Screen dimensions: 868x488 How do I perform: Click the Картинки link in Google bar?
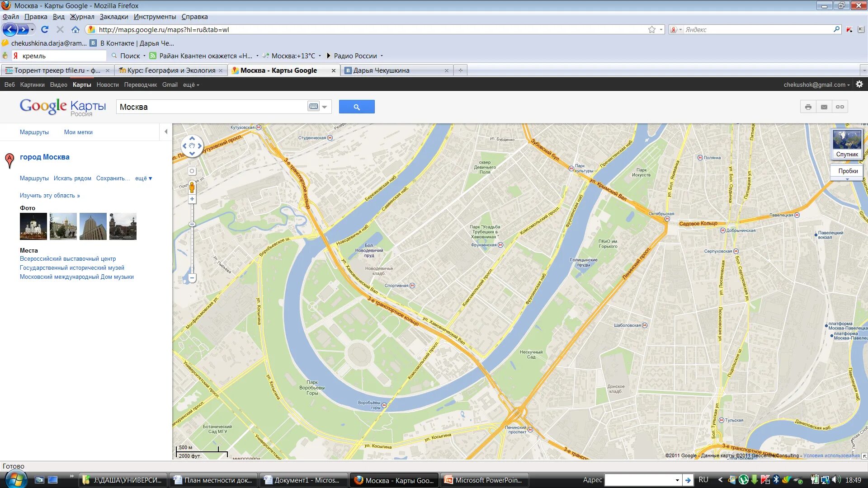32,85
